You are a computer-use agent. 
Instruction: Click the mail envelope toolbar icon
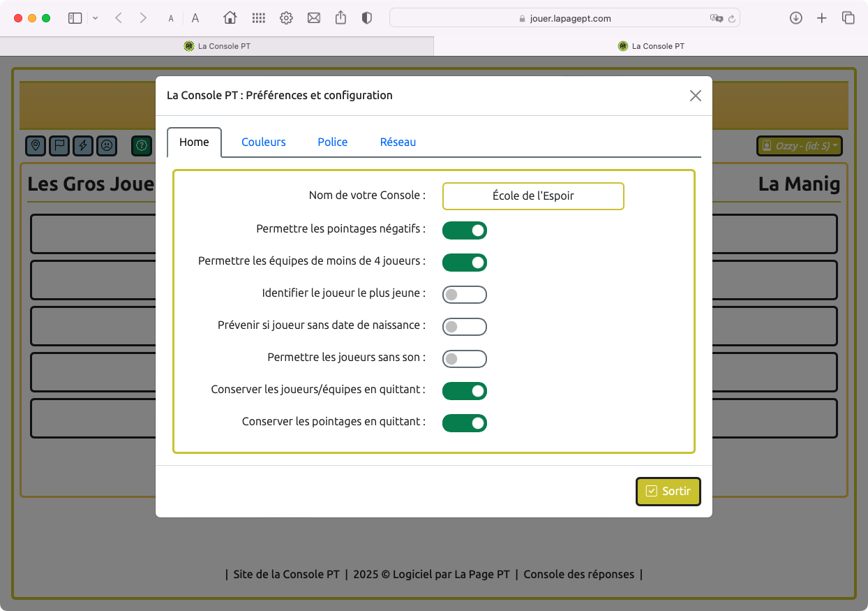pyautogui.click(x=314, y=18)
